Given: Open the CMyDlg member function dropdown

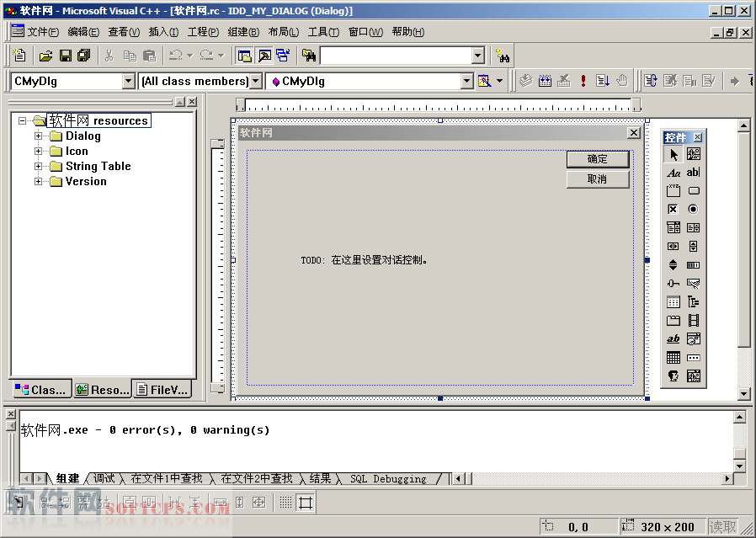Looking at the screenshot, I should 467,81.
